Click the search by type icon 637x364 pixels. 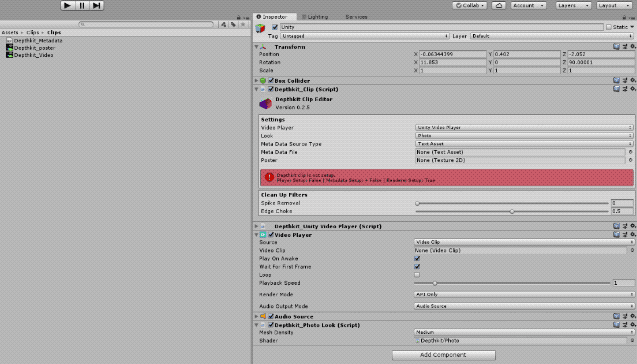pyautogui.click(x=223, y=24)
